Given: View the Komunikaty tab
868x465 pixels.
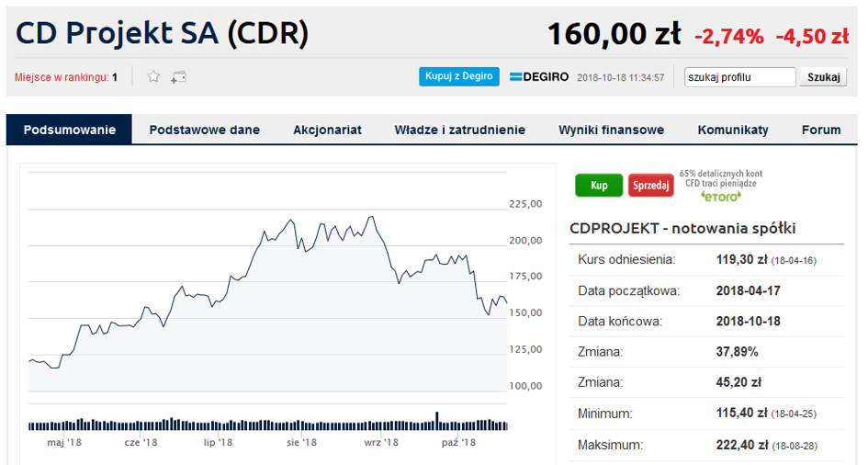Looking at the screenshot, I should point(733,130).
